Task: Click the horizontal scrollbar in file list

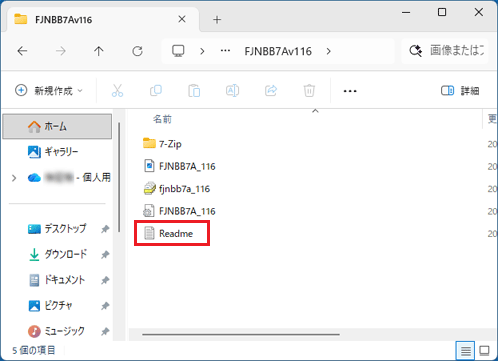Action: 241,334
